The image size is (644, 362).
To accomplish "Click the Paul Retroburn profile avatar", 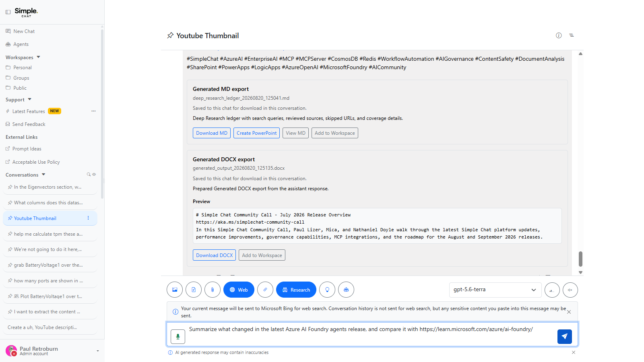I will point(11,351).
